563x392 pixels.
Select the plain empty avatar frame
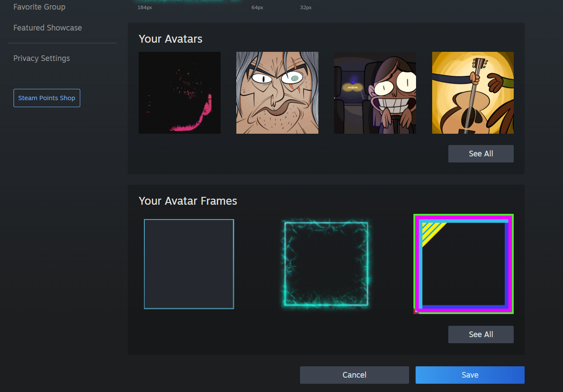[x=189, y=264]
